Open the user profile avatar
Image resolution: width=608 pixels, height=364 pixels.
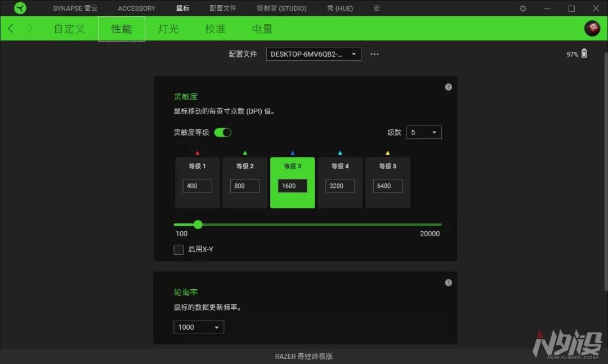592,28
